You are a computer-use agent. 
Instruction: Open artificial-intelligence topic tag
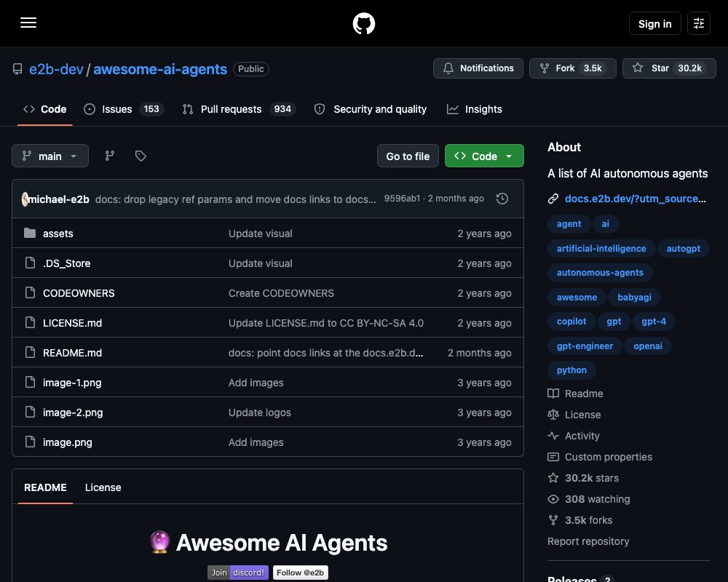click(601, 248)
